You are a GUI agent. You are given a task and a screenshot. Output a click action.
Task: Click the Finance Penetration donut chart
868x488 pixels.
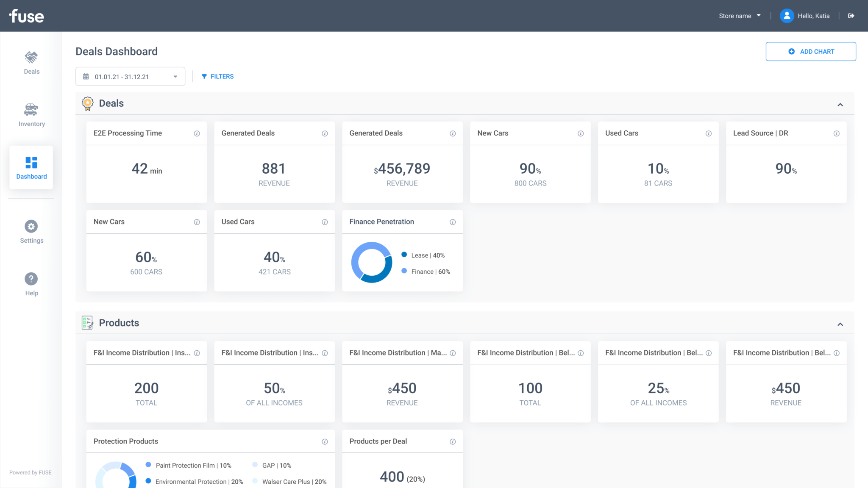[372, 262]
